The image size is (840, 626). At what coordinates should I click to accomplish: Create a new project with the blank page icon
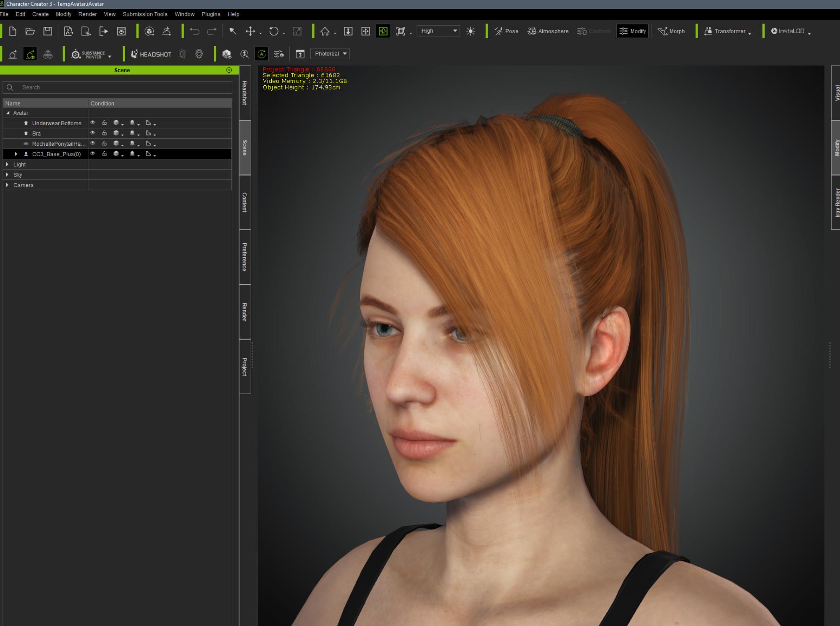[13, 31]
